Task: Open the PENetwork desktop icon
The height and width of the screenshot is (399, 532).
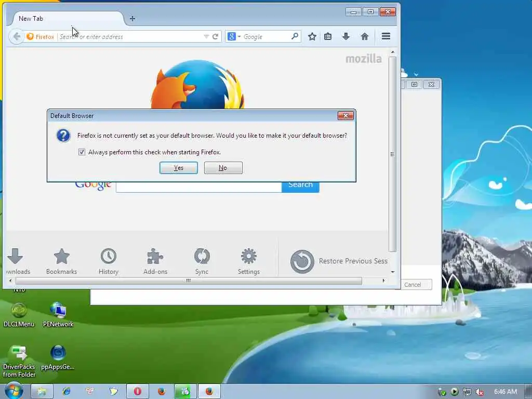Action: tap(58, 315)
